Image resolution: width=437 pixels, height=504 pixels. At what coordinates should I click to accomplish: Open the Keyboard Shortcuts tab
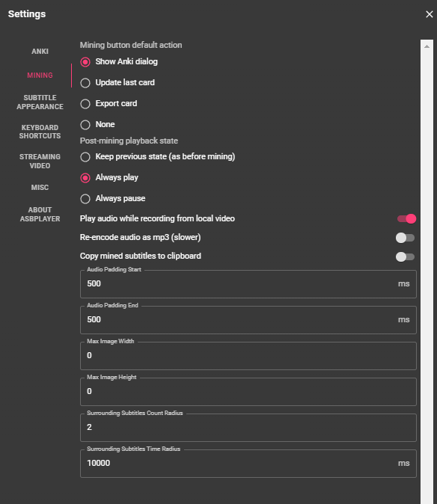tap(40, 132)
